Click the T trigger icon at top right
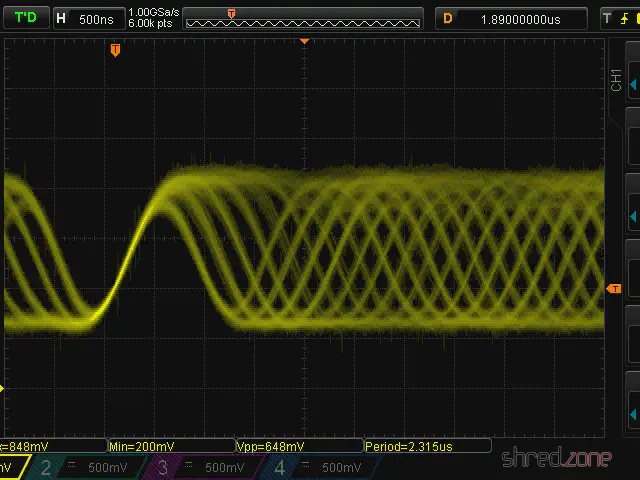 click(607, 18)
